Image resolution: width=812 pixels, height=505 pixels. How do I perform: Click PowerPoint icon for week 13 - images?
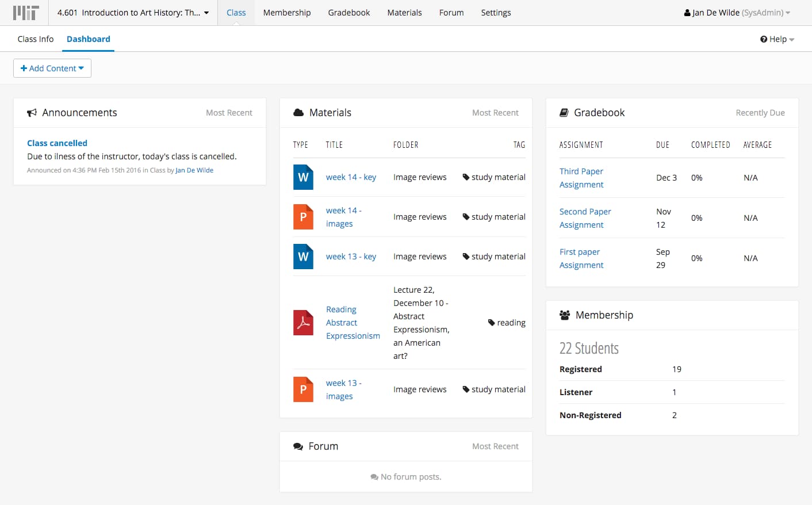303,389
